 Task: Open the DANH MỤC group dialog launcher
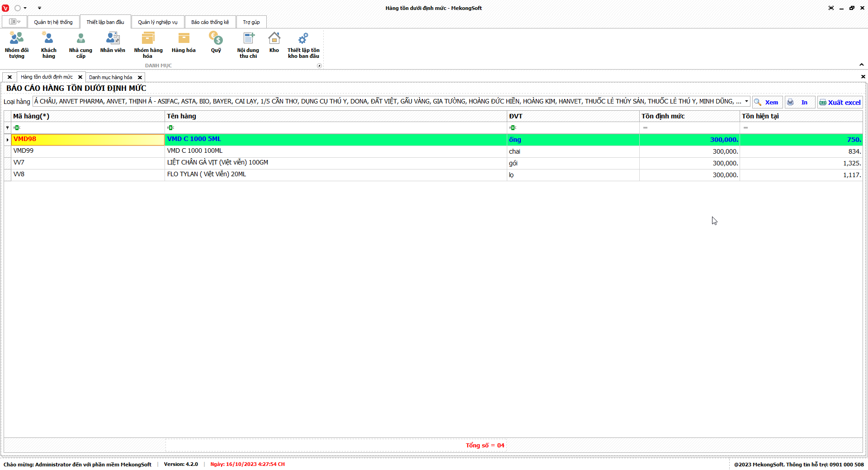(x=319, y=66)
